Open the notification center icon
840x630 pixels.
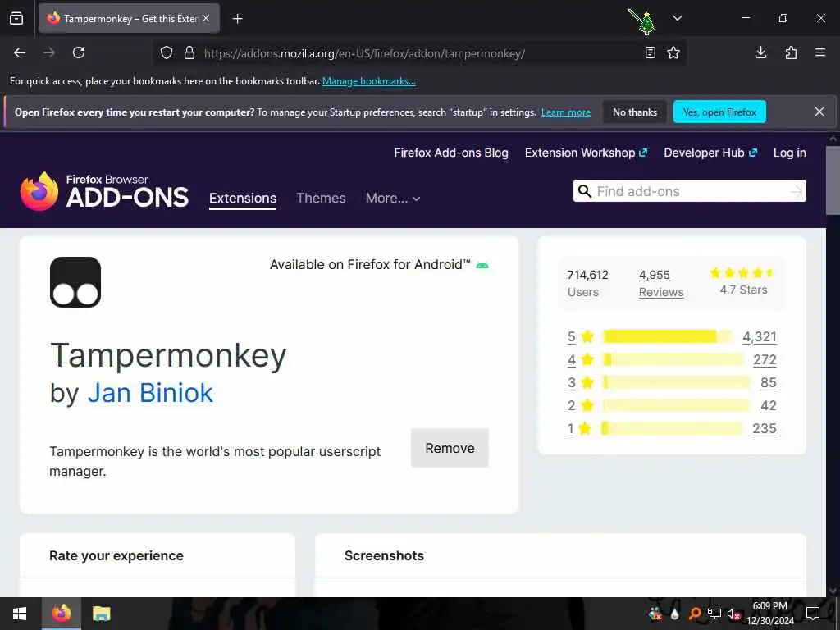coord(813,614)
